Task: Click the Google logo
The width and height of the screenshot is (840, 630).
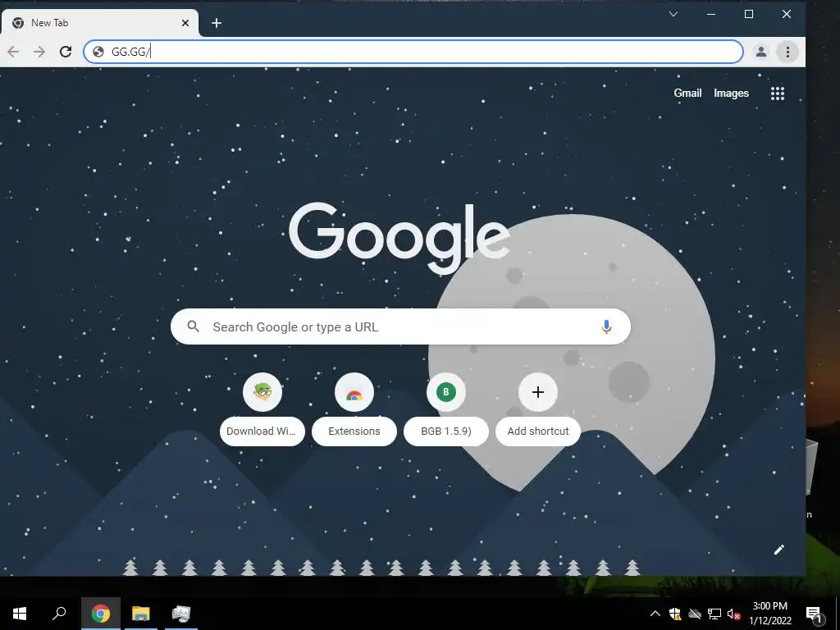Action: tap(399, 237)
